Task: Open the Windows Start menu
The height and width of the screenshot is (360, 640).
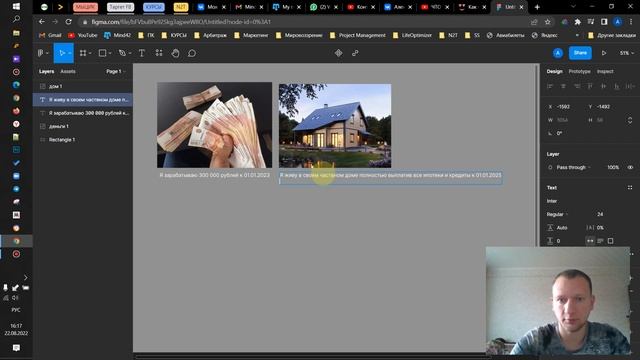Action: coord(16,6)
